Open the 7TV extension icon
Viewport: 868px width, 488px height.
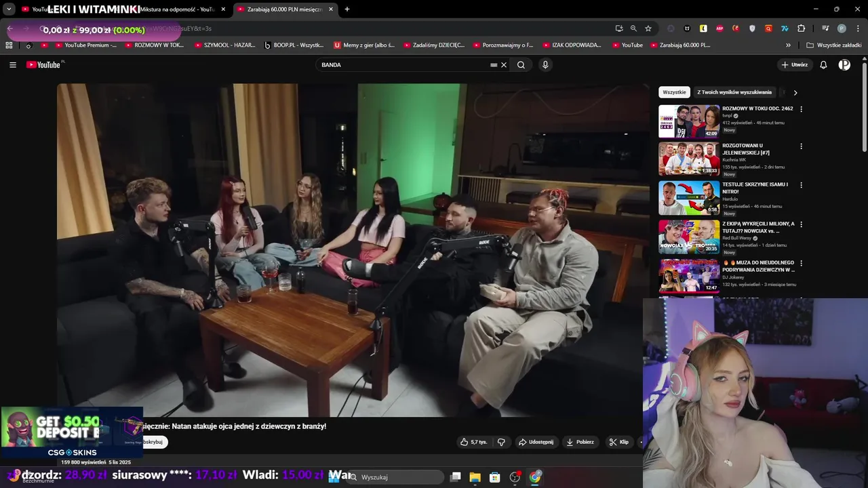(785, 28)
